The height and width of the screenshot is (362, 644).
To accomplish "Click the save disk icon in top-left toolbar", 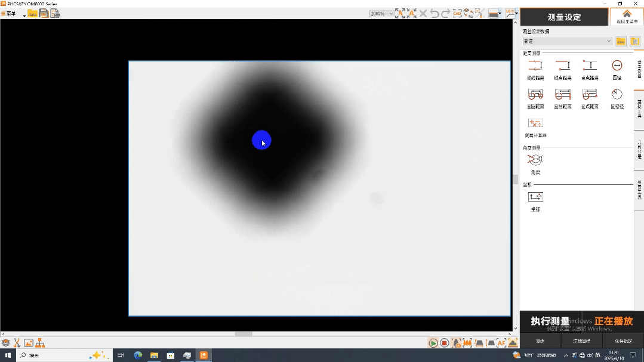I will (x=44, y=14).
